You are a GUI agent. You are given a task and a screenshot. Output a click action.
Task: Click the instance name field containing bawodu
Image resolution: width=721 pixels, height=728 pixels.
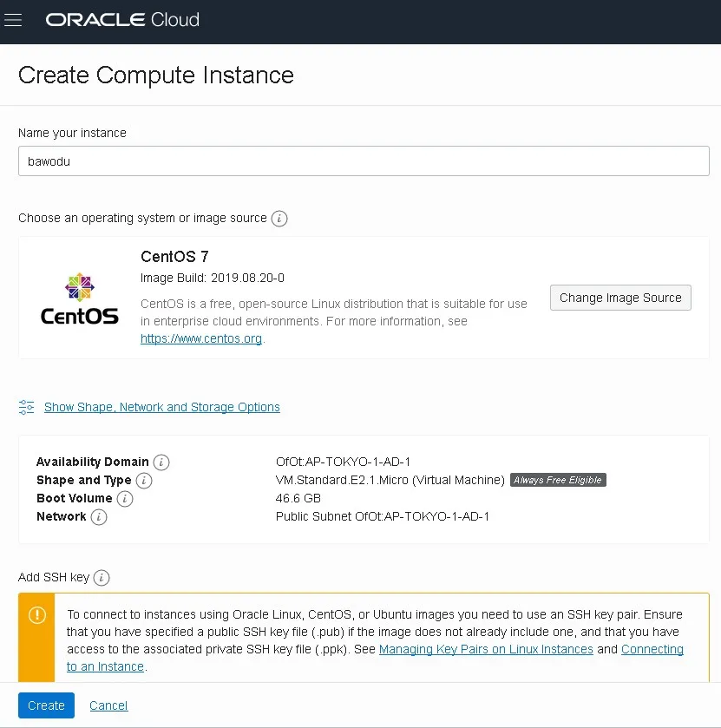click(x=364, y=161)
